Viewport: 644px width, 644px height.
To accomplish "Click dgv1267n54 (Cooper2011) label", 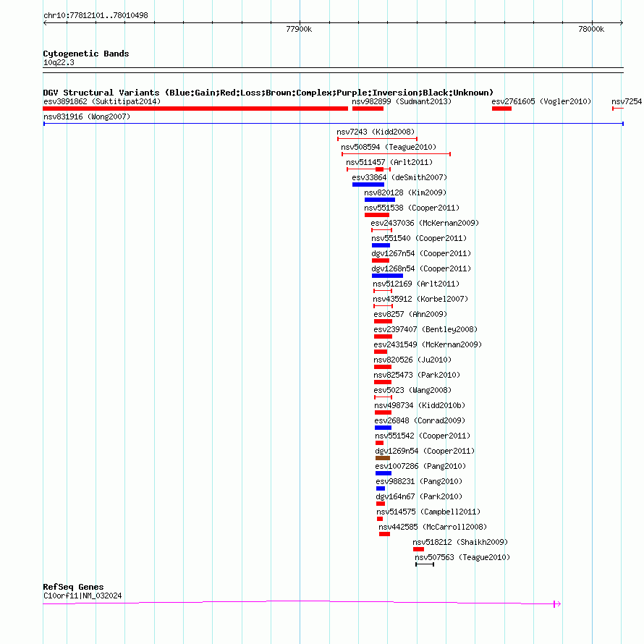I will point(421,253).
